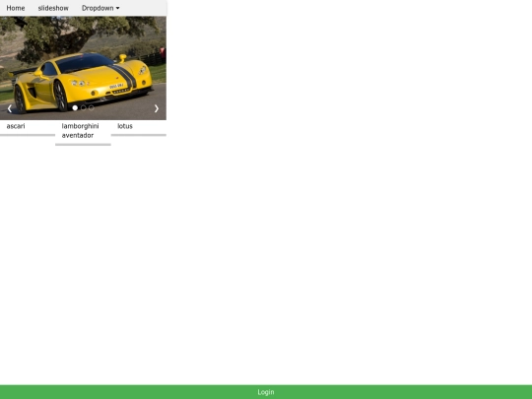
Task: Select the third carousel indicator dot
Action: (x=92, y=108)
